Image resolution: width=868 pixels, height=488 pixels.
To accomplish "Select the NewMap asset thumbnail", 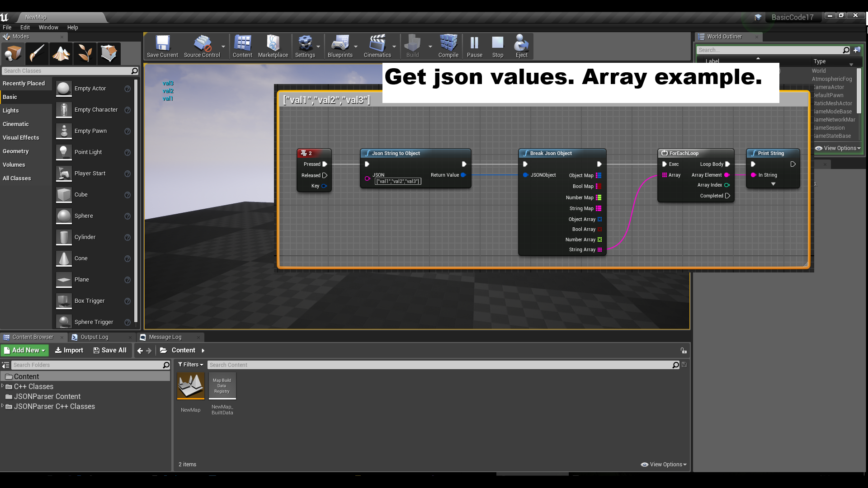I will pos(190,386).
